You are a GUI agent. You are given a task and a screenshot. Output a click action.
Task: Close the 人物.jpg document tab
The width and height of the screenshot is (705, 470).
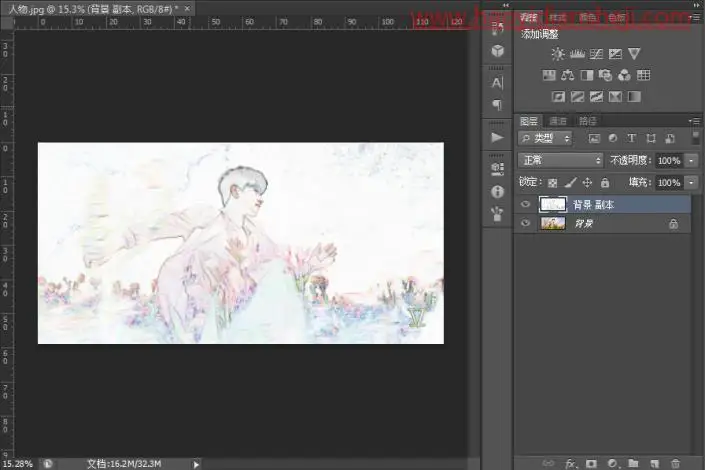pos(187,9)
